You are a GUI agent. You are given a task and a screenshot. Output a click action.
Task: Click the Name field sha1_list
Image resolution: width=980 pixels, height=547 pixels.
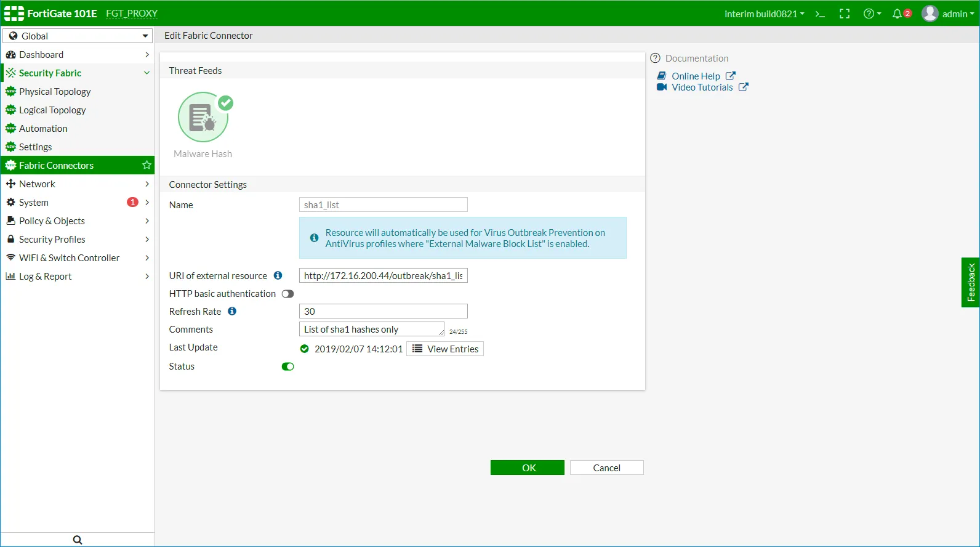coord(384,205)
